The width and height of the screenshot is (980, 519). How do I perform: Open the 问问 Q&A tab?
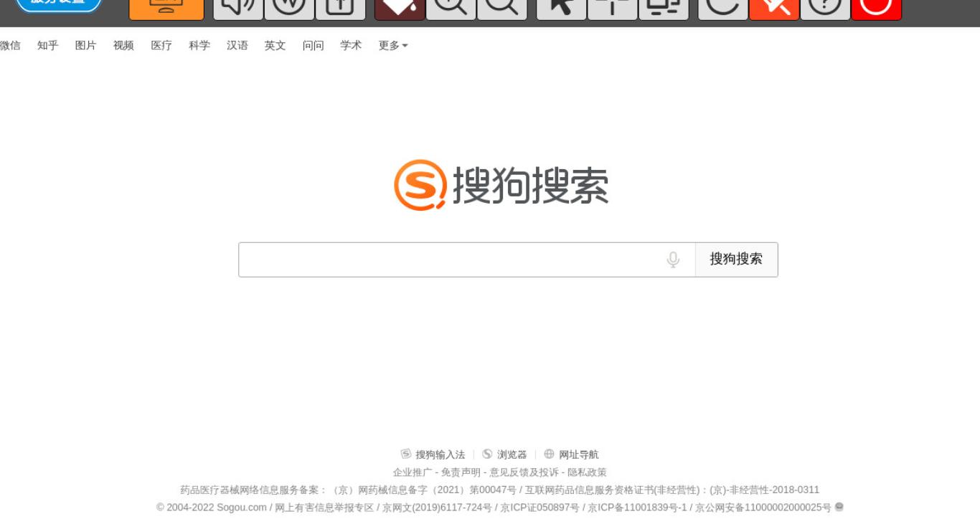pos(313,45)
